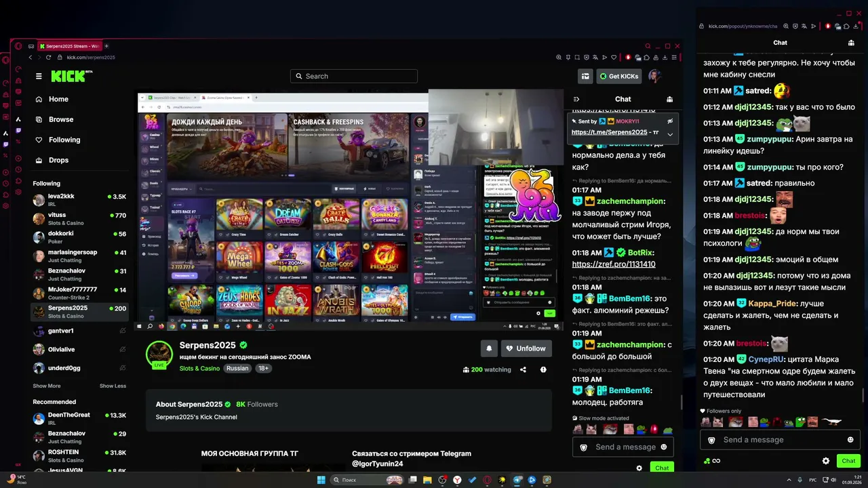Screen dimensions: 868x488
Task: Open Following in the Kick sidebar
Action: [57, 140]
